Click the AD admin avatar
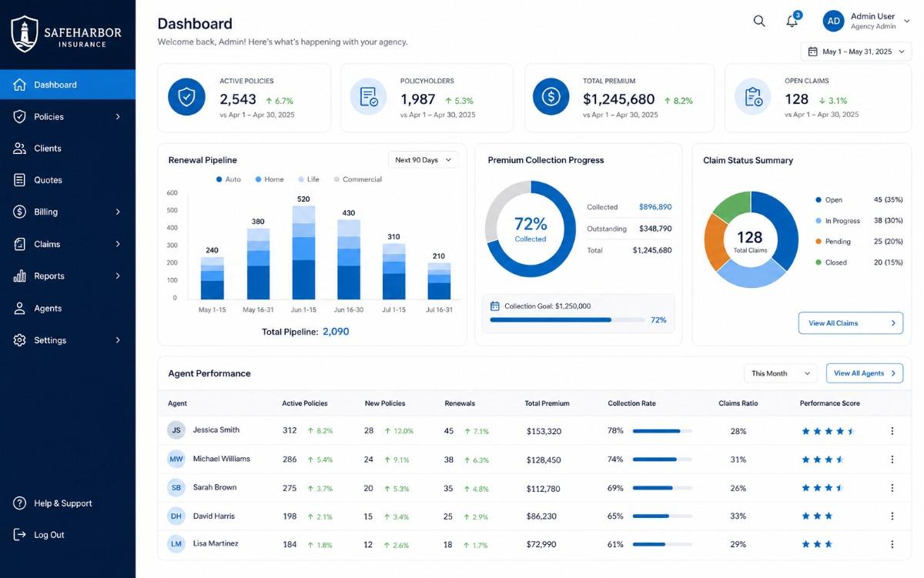The height and width of the screenshot is (578, 924). 833,21
